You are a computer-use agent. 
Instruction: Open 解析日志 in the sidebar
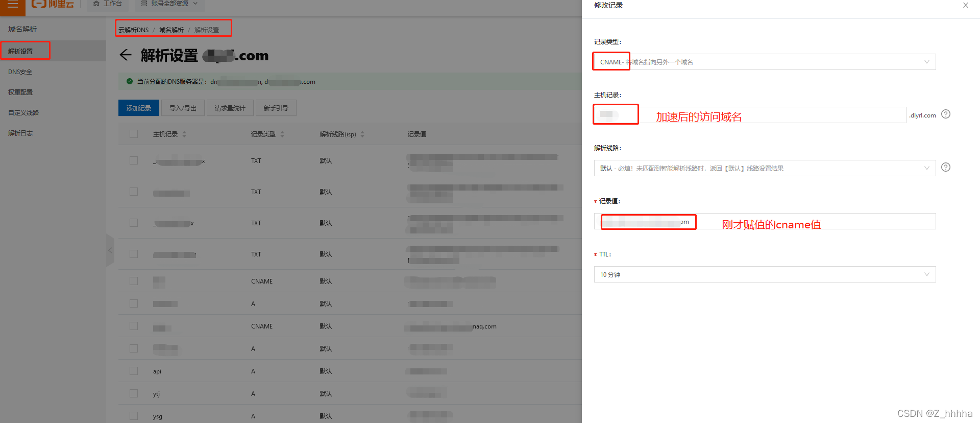coord(20,133)
